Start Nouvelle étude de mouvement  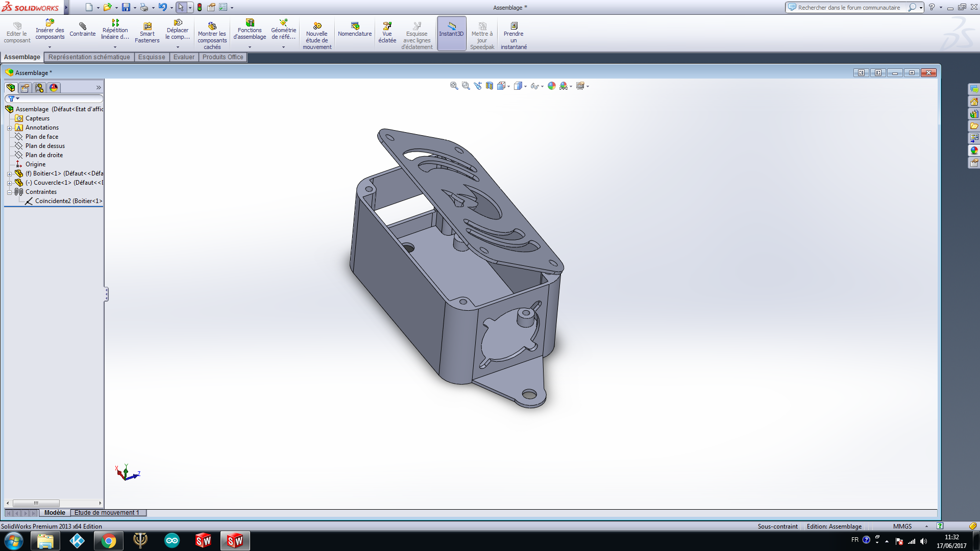click(x=317, y=36)
